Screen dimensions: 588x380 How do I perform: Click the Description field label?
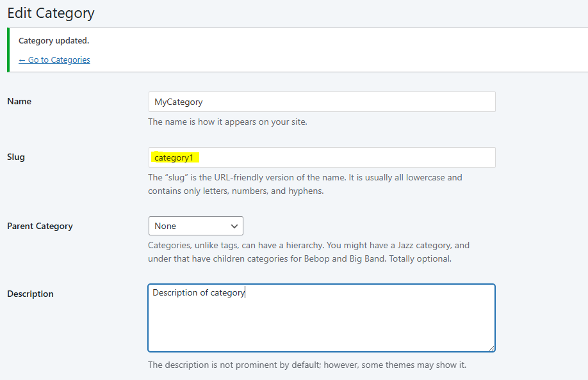(30, 294)
